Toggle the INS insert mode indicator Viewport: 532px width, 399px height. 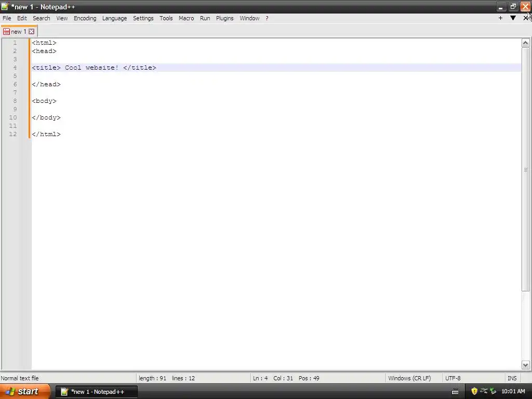click(x=512, y=378)
